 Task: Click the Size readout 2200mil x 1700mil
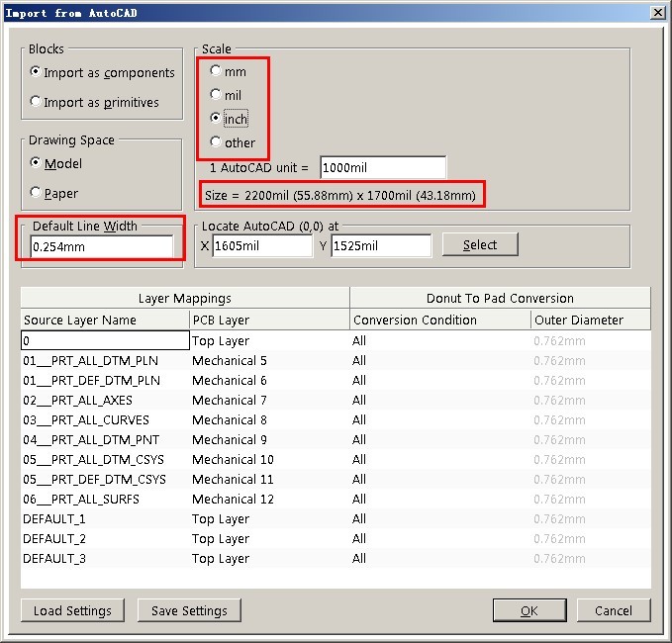[x=340, y=195]
